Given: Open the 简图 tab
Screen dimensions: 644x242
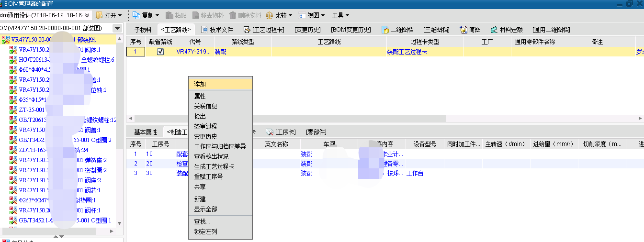Looking at the screenshot, I should pos(470,30).
